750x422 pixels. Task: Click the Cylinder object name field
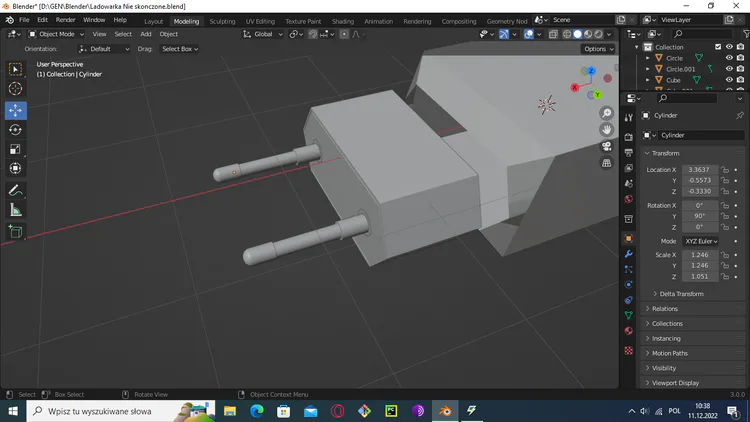coord(701,135)
